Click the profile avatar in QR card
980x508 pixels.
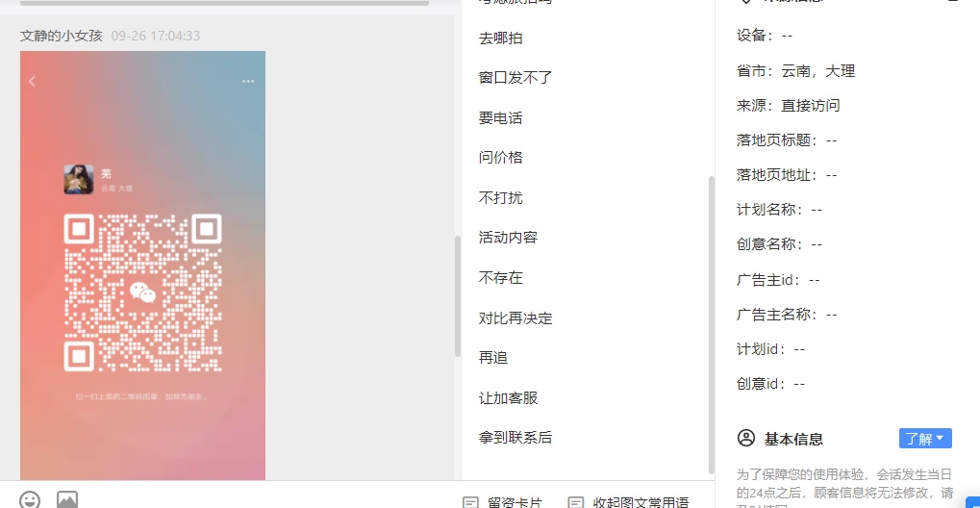[79, 180]
